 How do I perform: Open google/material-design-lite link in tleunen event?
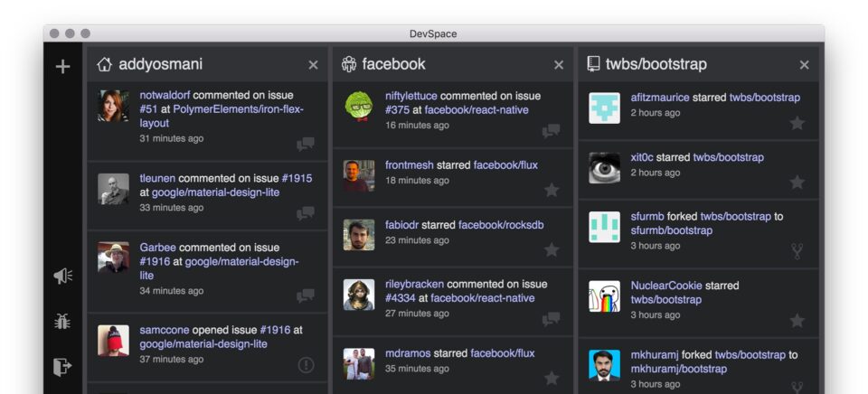point(216,192)
